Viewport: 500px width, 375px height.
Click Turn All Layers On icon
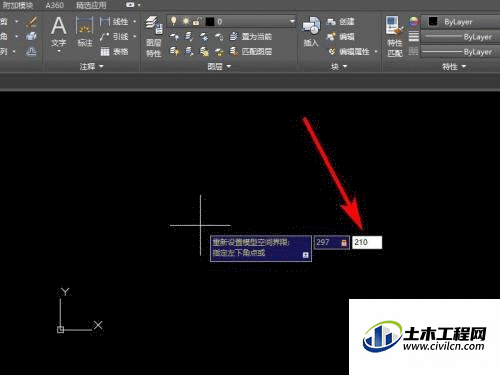pos(174,52)
